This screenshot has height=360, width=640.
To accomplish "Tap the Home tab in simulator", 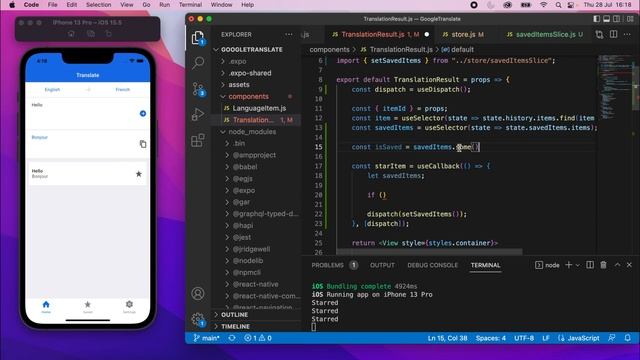I will [46, 307].
